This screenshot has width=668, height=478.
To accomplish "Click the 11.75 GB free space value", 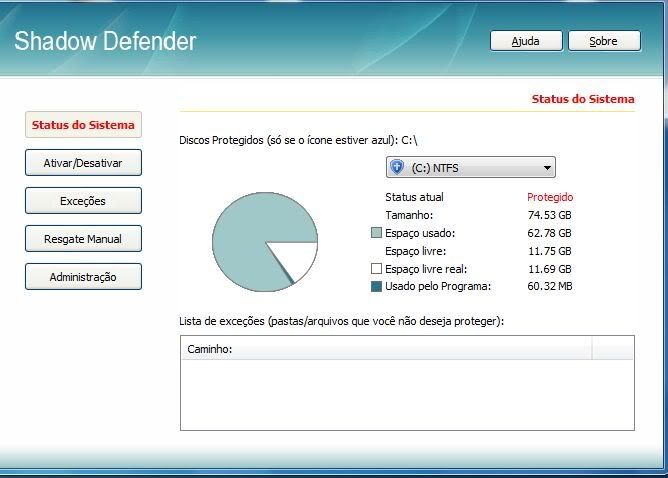I will click(x=550, y=251).
